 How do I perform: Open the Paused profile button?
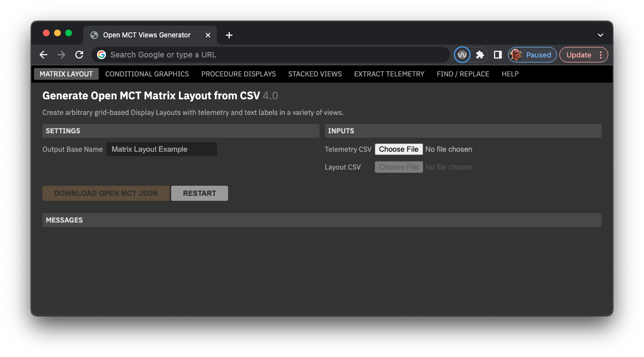pyautogui.click(x=532, y=55)
